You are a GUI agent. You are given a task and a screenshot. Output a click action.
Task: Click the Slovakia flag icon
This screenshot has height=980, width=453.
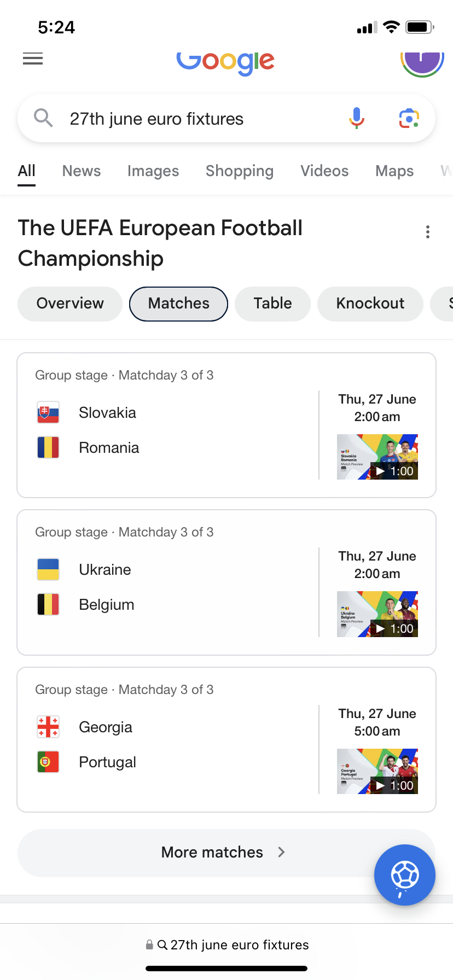48,413
